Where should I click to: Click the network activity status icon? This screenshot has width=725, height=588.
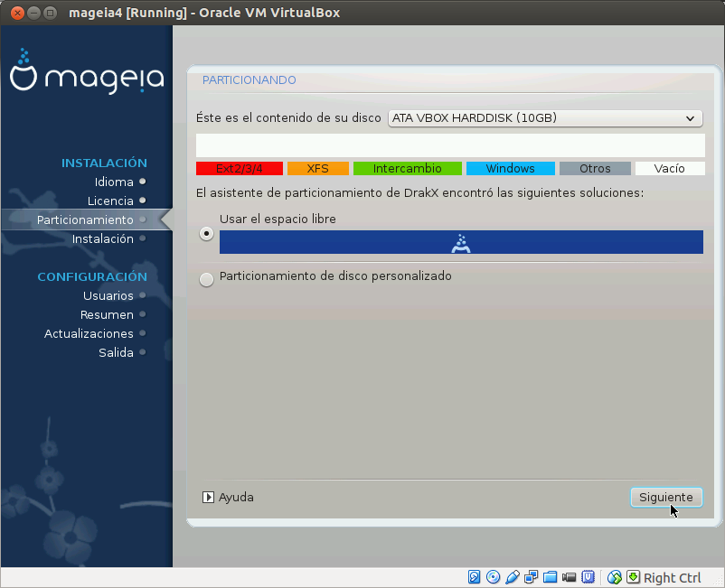(x=532, y=577)
